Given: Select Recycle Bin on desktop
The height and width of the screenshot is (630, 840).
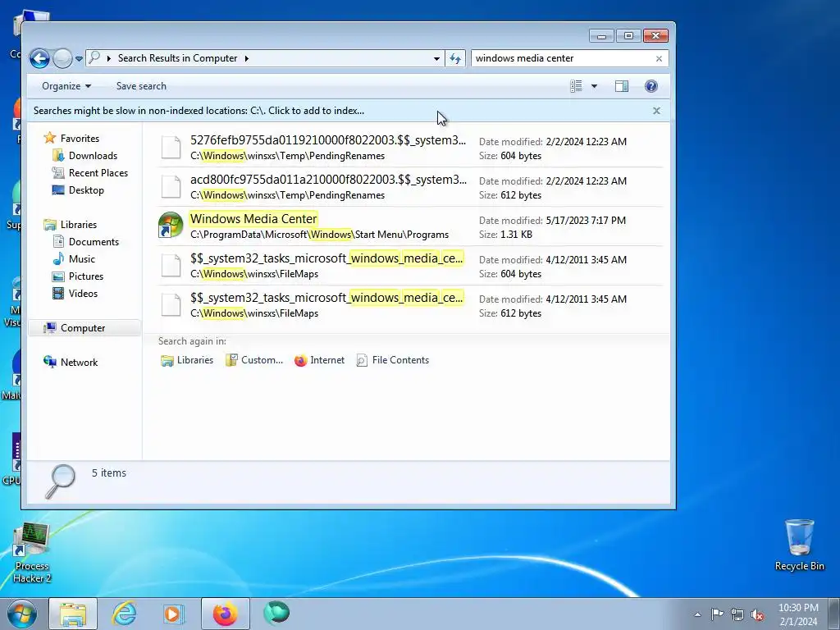Looking at the screenshot, I should pyautogui.click(x=799, y=546).
